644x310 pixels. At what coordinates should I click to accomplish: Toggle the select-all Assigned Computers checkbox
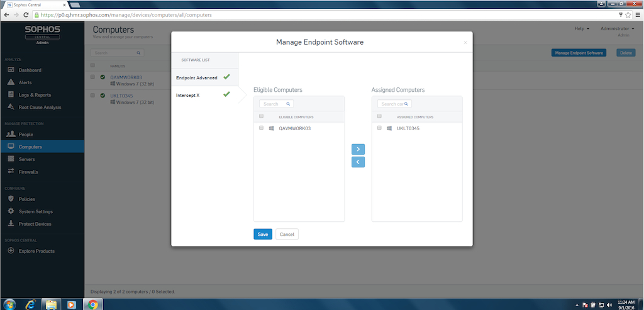(379, 116)
